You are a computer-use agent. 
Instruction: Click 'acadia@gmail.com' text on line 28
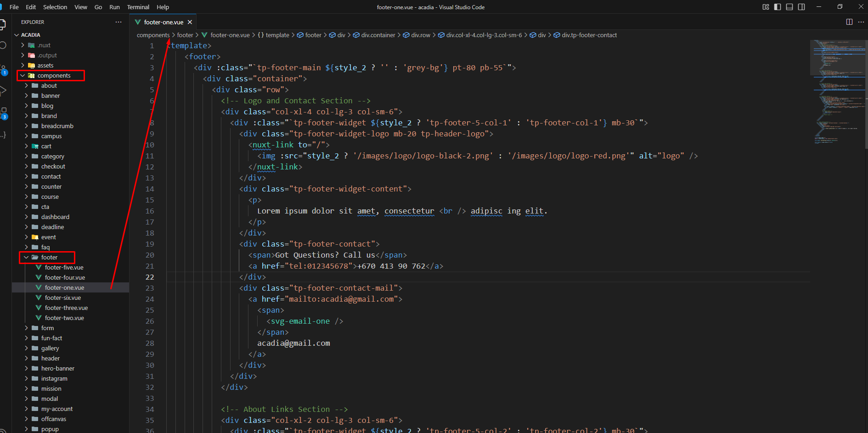293,343
